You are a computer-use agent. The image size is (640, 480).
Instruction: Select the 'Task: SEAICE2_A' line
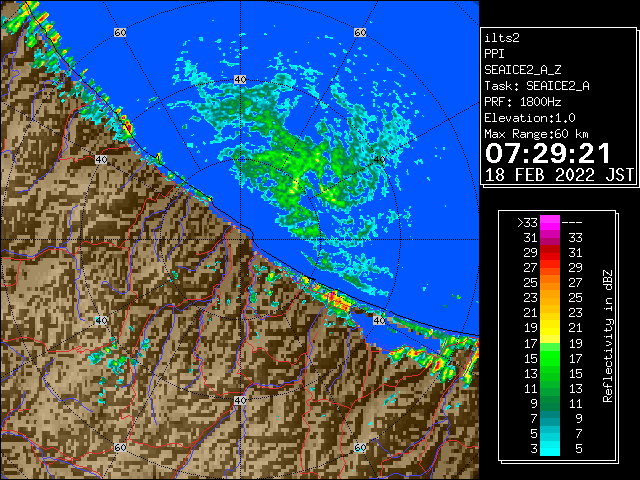(x=537, y=86)
